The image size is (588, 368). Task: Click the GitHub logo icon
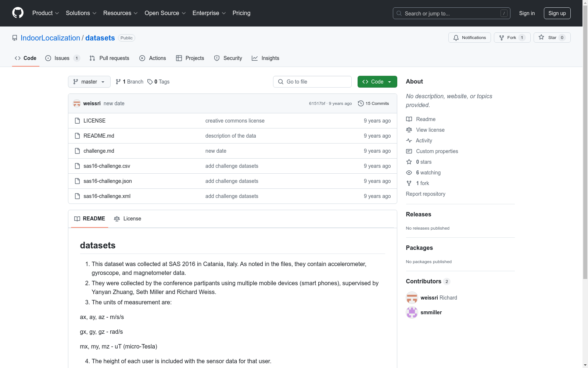(18, 13)
